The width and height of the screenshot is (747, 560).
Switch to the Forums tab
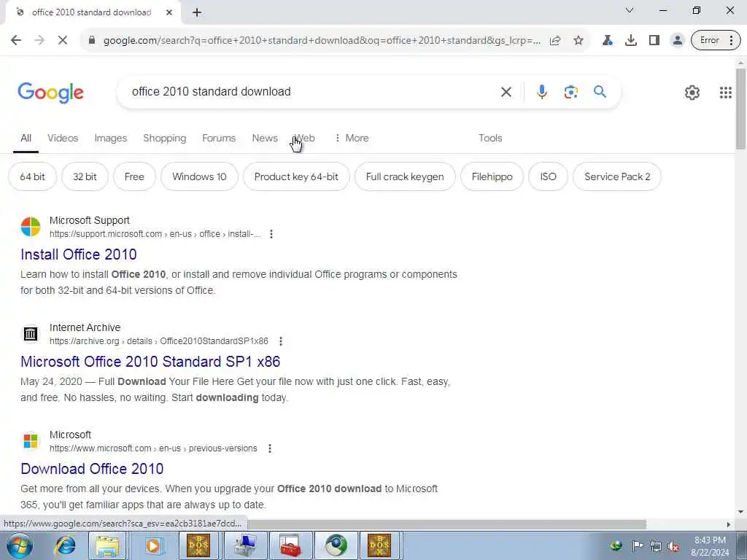[x=219, y=138]
